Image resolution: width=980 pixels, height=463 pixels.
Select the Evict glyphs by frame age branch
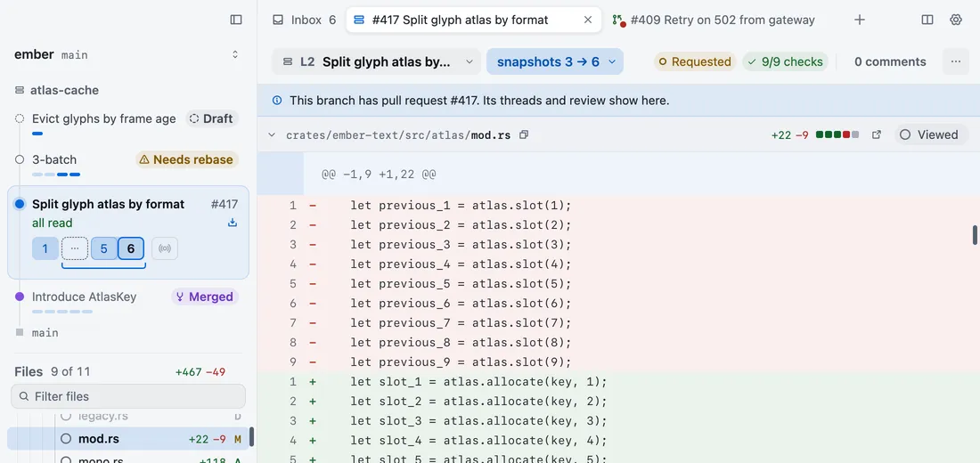[x=103, y=118]
